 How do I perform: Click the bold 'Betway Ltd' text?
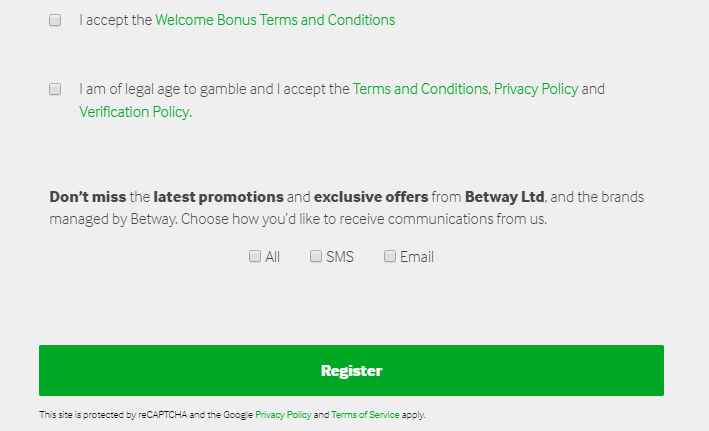coord(505,197)
